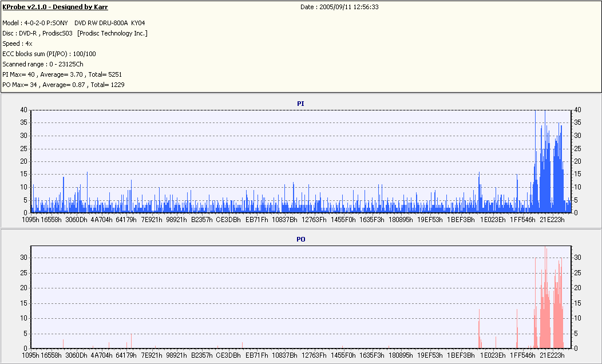Select the PO Max= 34 statistics line
Screen dimensions: 602x364
tap(64, 85)
